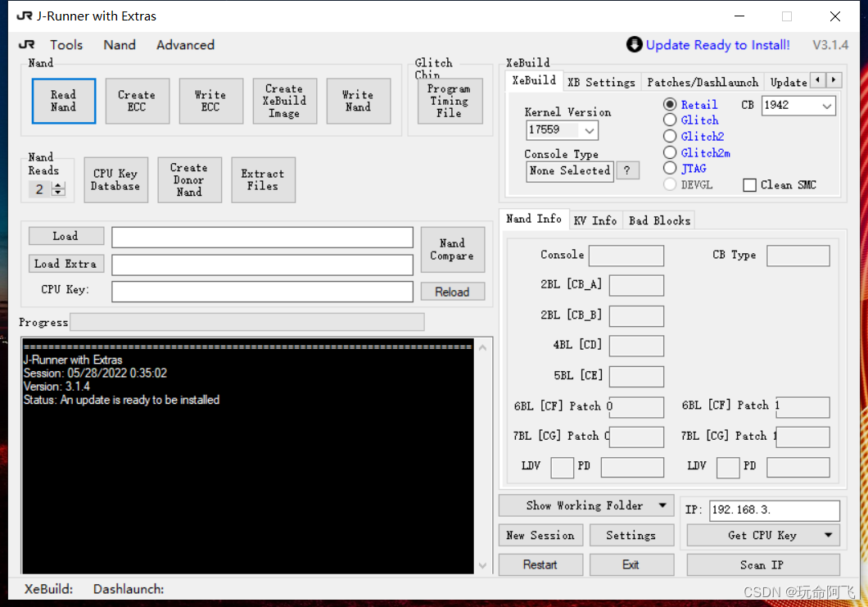The height and width of the screenshot is (607, 868).
Task: Switch to the Update tab
Action: point(789,83)
